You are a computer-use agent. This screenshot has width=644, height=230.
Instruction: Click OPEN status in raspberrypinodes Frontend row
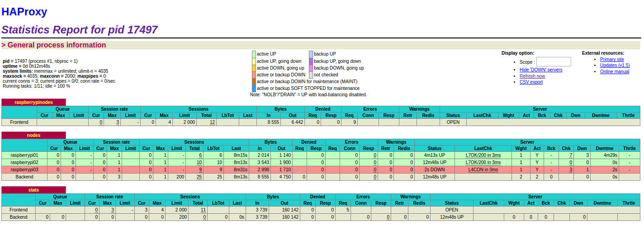coord(453,122)
